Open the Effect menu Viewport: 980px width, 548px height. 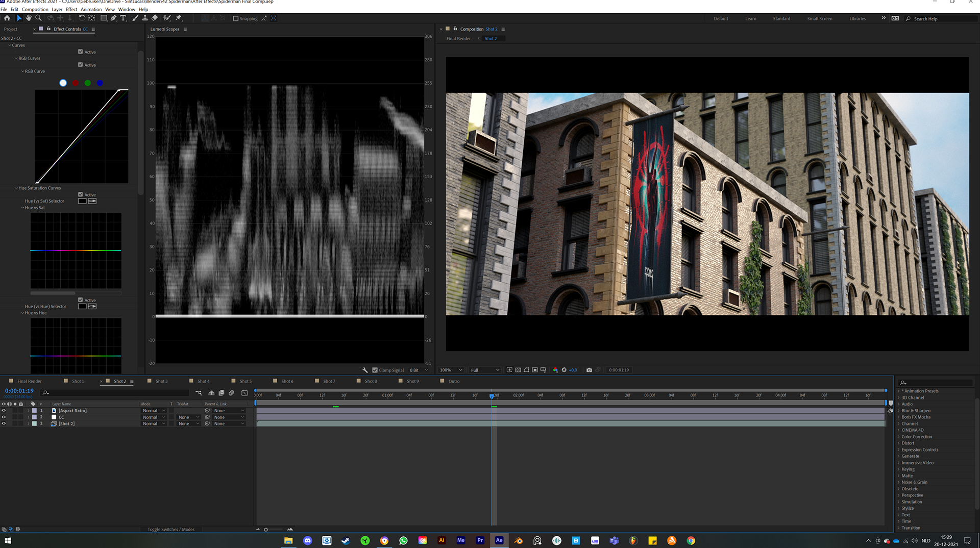pos(71,9)
